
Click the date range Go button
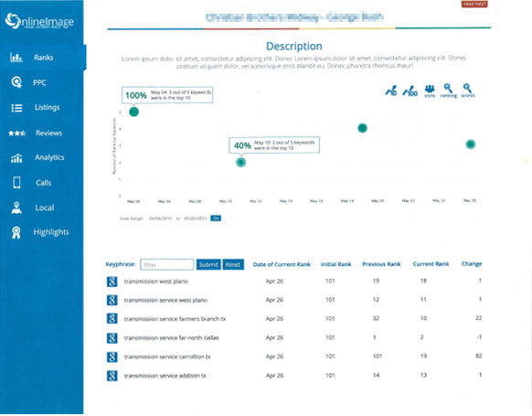click(x=216, y=219)
